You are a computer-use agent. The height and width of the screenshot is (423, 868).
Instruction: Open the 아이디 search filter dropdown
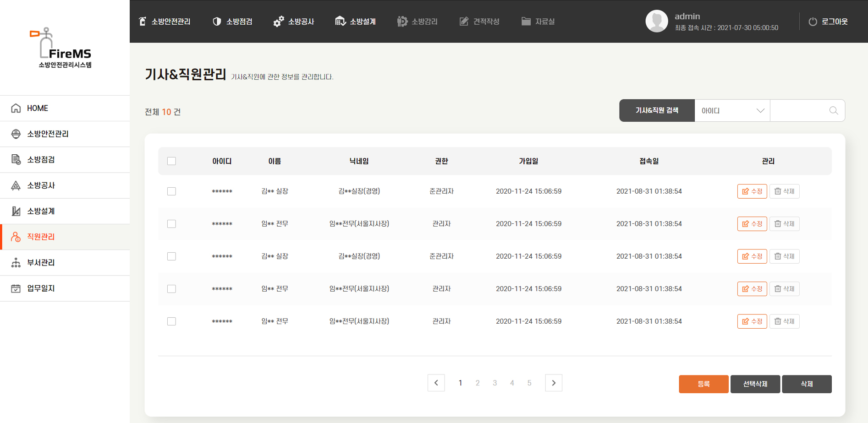click(732, 111)
